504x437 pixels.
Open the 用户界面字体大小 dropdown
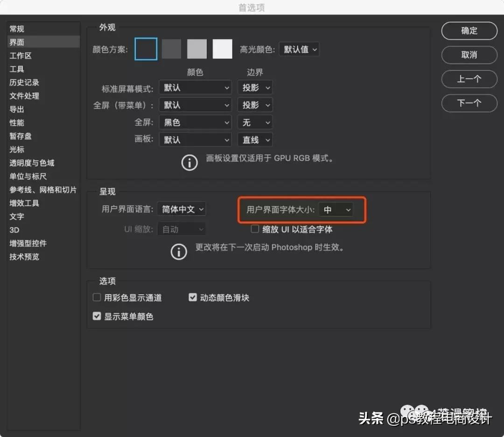[x=336, y=210]
